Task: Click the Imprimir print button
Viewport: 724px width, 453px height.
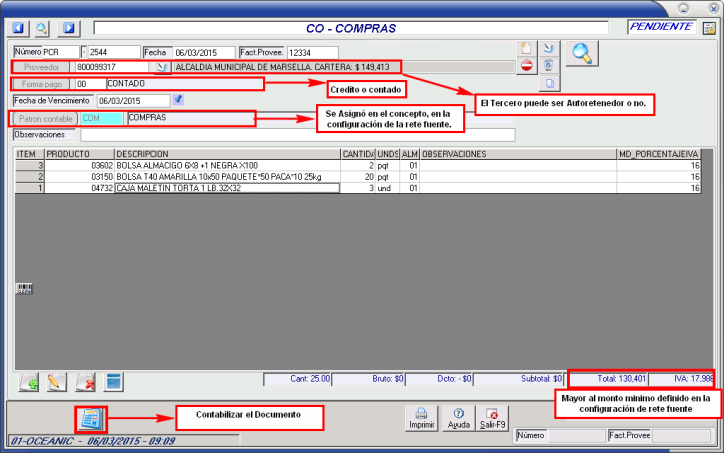Action: pos(422,418)
